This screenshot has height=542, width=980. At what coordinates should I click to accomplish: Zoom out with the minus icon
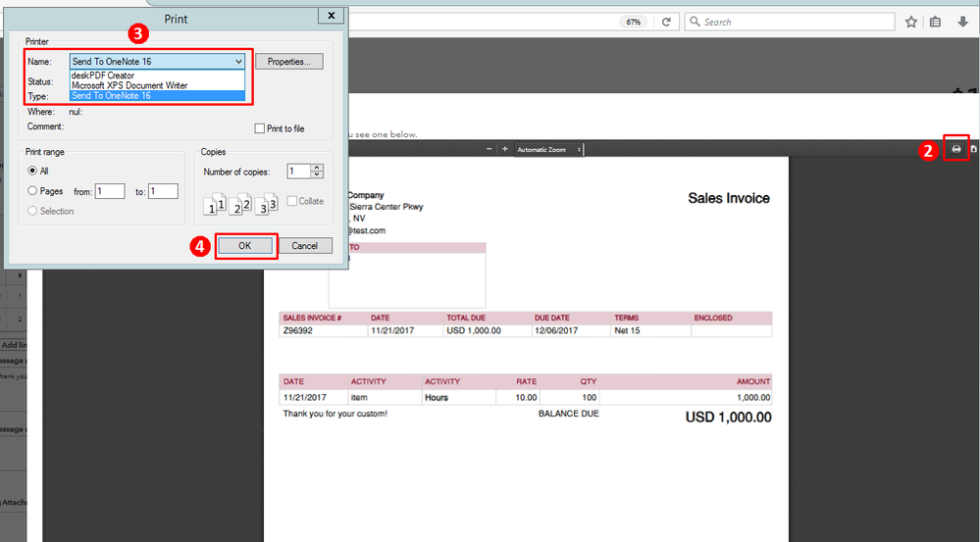pos(490,149)
